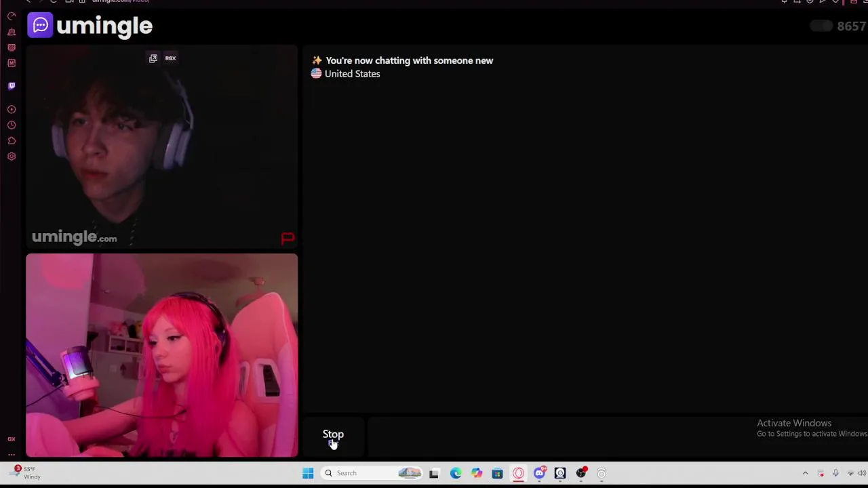Screen dimensions: 868x488
Task: Click the red flag report icon
Action: click(288, 238)
